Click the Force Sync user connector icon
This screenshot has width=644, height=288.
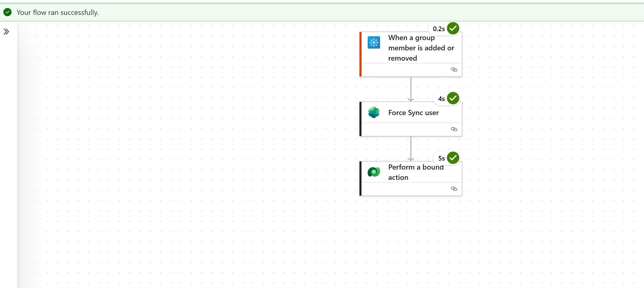point(374,113)
